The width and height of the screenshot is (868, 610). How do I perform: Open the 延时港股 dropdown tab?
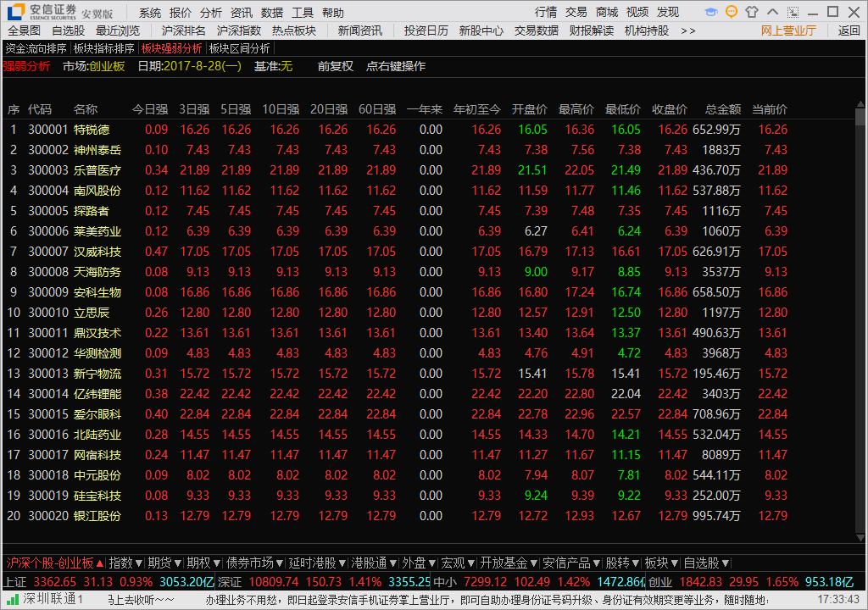tap(317, 563)
